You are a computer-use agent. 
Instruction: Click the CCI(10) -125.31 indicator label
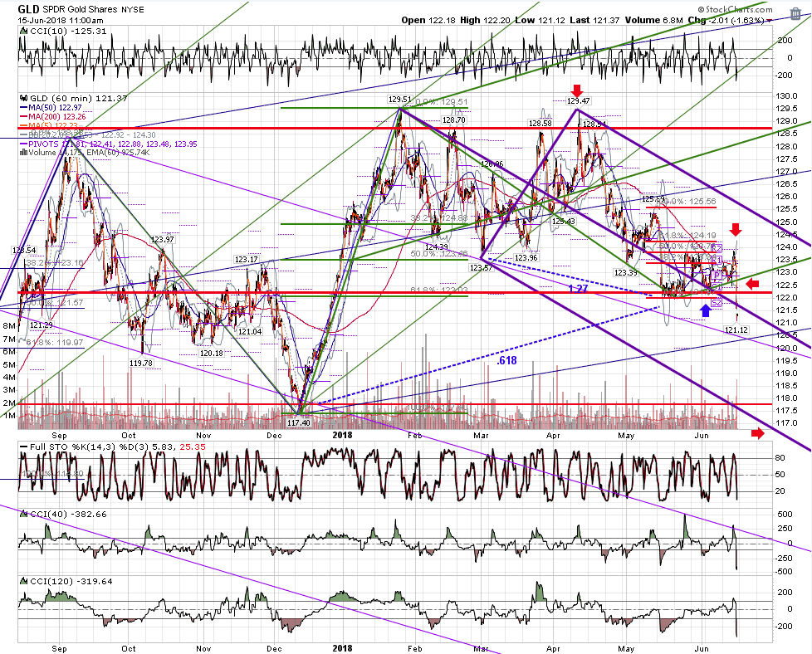pyautogui.click(x=67, y=31)
